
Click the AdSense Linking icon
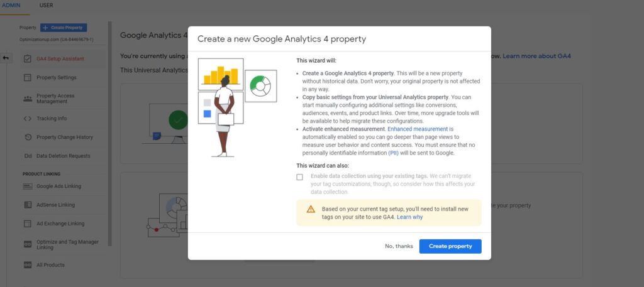tap(28, 205)
